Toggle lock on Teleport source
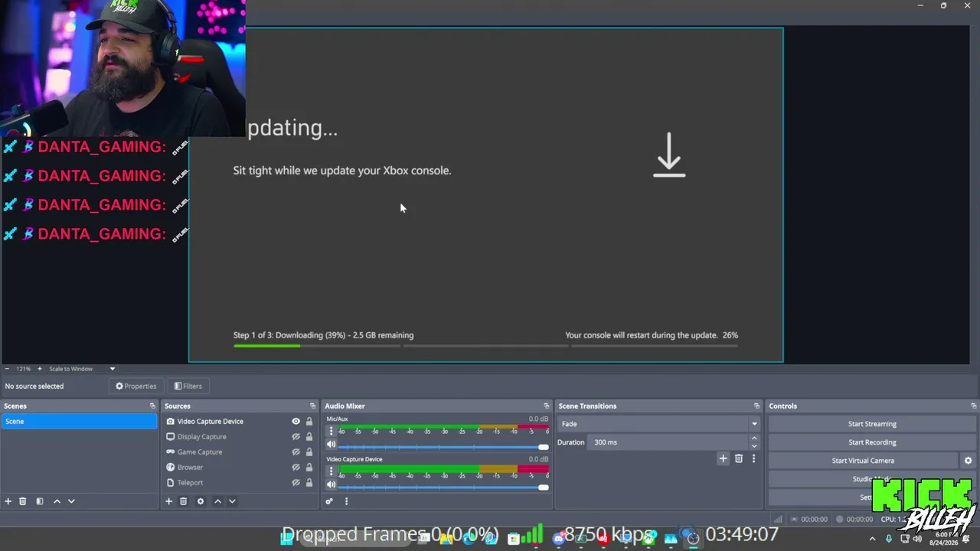Image resolution: width=980 pixels, height=551 pixels. pyautogui.click(x=309, y=483)
